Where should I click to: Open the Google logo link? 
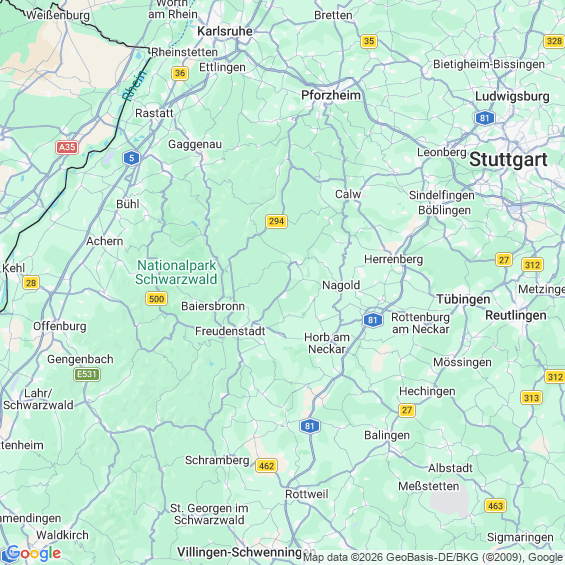click(x=34, y=553)
